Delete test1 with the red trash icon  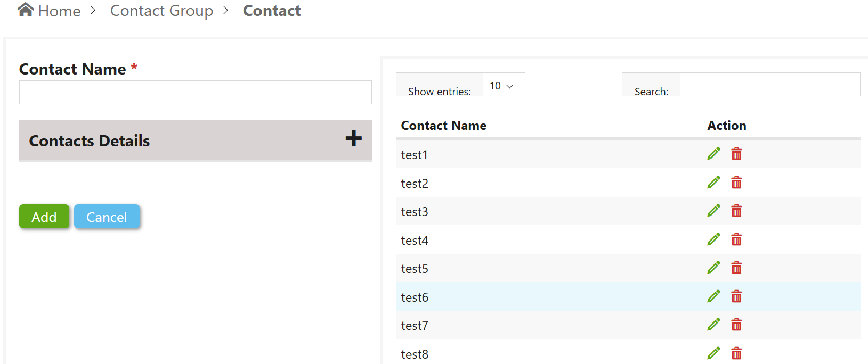point(736,154)
